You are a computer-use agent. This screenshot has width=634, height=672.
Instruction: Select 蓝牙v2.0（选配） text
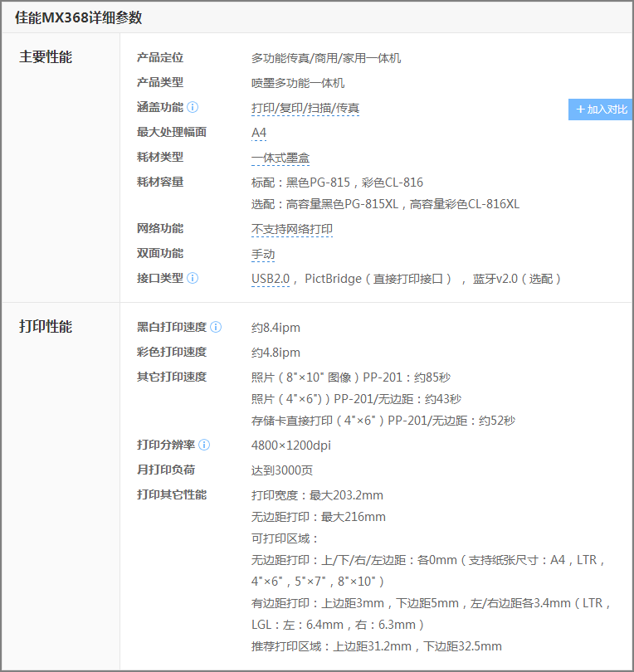(x=517, y=279)
